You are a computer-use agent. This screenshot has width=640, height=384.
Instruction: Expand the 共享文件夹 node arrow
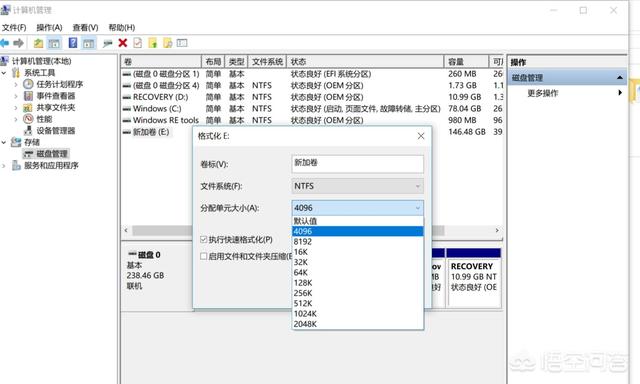click(x=16, y=108)
